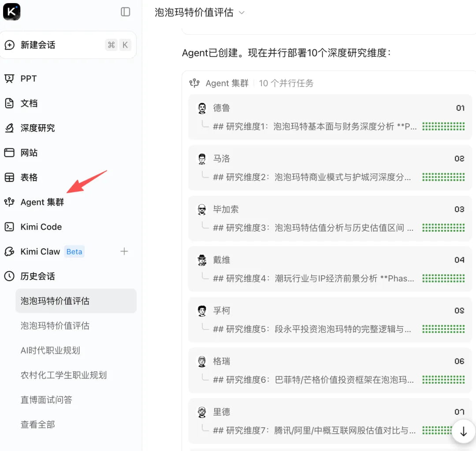Screen dimensions: 476x451
Task: Click the 表格 grid icon
Action: tap(9, 177)
